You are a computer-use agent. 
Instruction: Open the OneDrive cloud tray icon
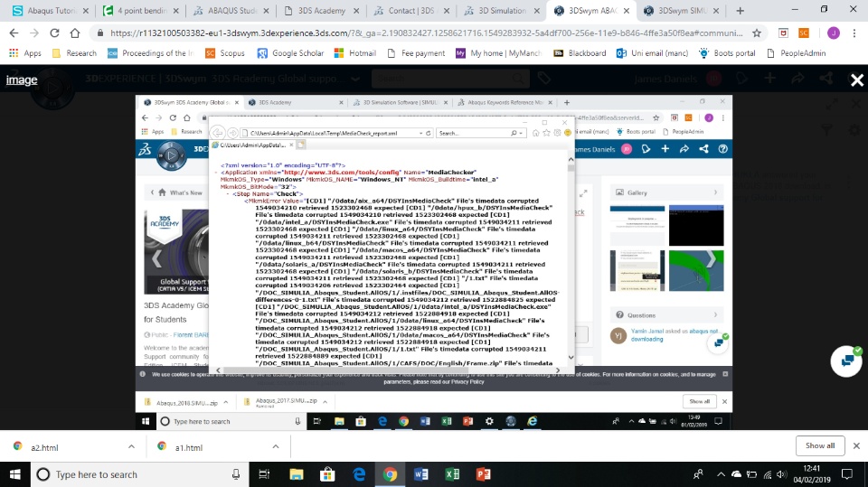pyautogui.click(x=736, y=474)
